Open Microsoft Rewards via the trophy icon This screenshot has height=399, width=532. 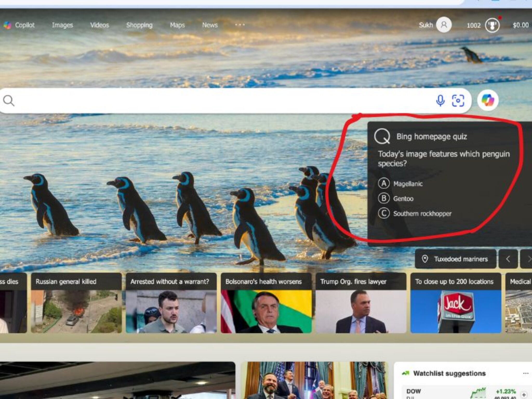[492, 25]
